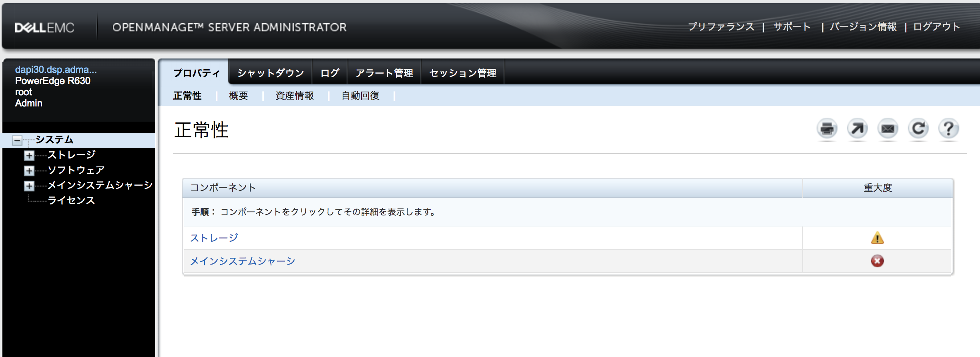The height and width of the screenshot is (357, 980).
Task: Select メインシステムシャーシ in the sidebar tree
Action: tap(100, 185)
